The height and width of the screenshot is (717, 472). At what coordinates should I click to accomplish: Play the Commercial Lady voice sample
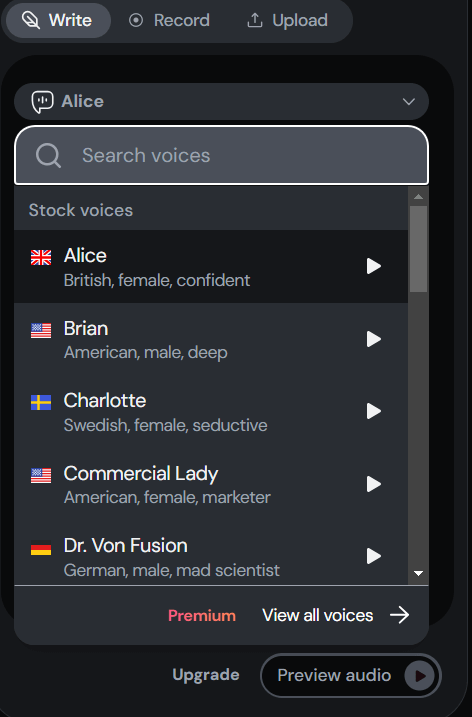pos(374,484)
